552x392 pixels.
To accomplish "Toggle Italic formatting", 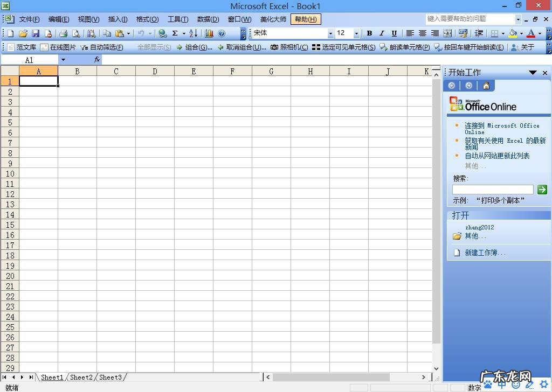I will coord(382,33).
